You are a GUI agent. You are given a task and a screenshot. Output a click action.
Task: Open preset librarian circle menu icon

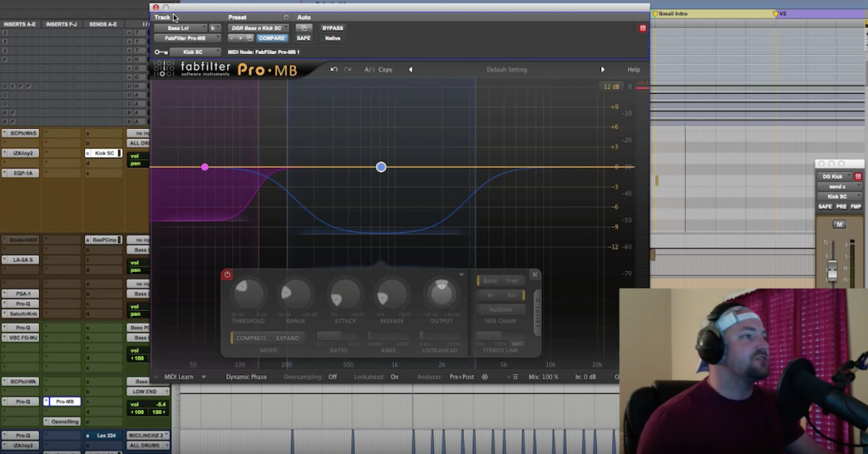tap(287, 17)
